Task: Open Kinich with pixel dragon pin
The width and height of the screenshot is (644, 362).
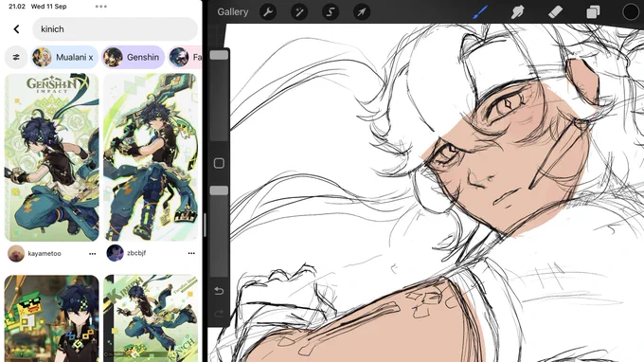Action: pyautogui.click(x=52, y=318)
